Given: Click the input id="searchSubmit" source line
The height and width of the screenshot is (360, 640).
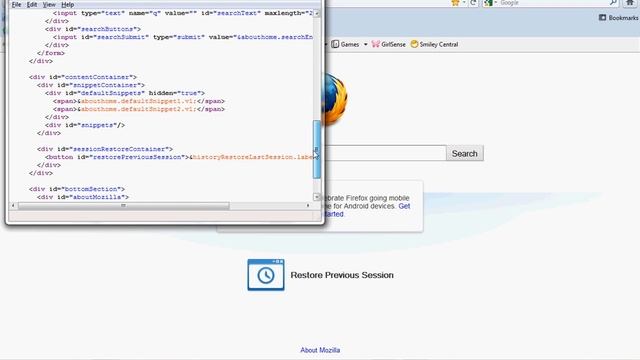Looking at the screenshot, I should (x=183, y=37).
